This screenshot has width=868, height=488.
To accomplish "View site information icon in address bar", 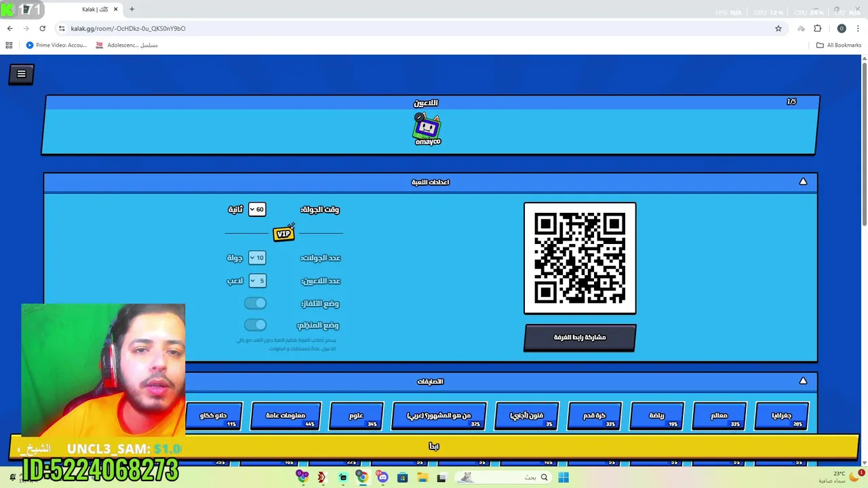I will click(x=62, y=28).
